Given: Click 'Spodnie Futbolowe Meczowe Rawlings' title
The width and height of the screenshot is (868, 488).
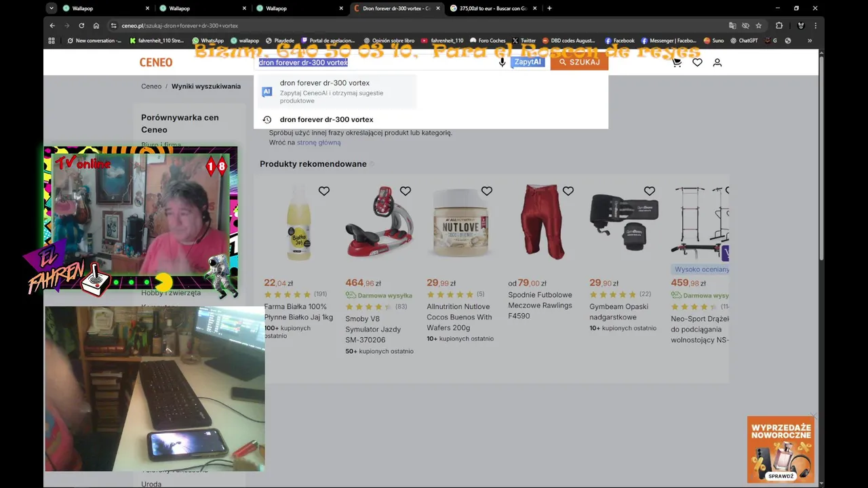Looking at the screenshot, I should coord(540,305).
